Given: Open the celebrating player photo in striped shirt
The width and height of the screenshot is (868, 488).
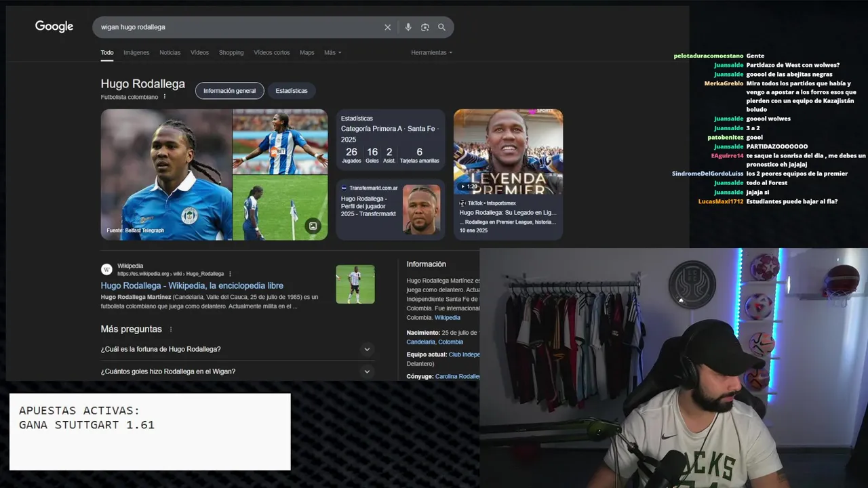Looking at the screenshot, I should point(280,142).
